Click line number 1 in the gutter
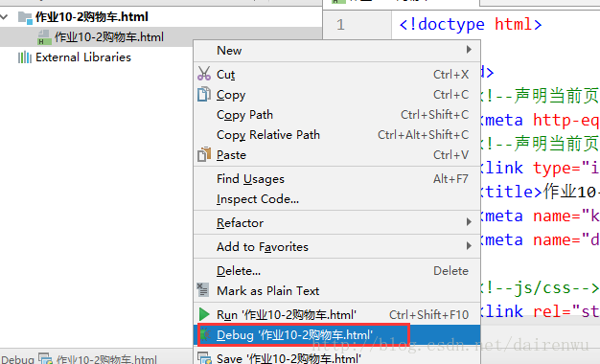The image size is (600, 364). [x=340, y=25]
